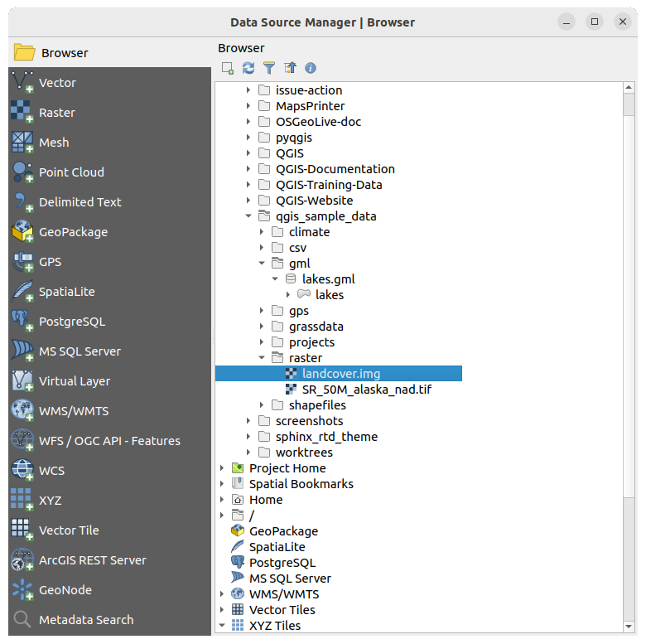Open the Delimited Text source tab
The image size is (646, 644).
[x=80, y=202]
